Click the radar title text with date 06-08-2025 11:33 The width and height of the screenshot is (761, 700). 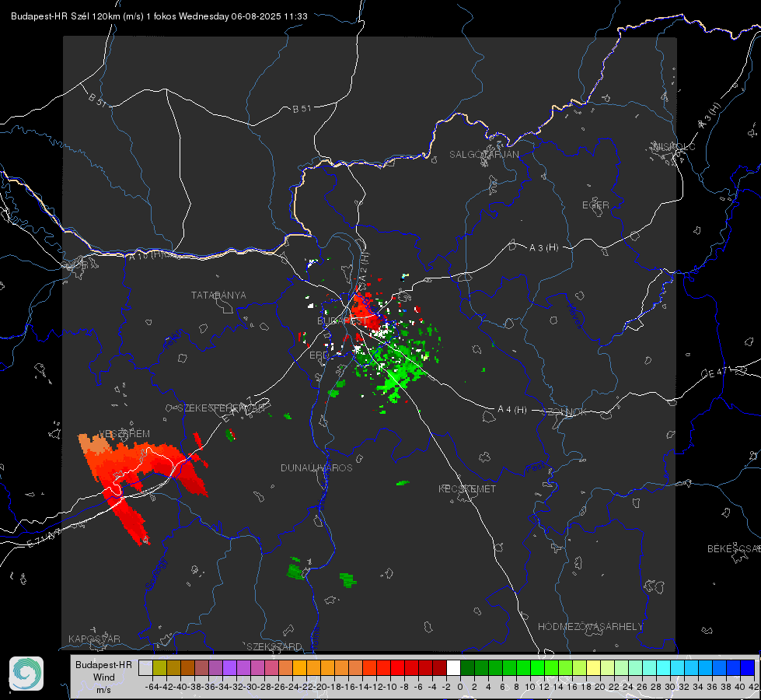click(x=159, y=16)
